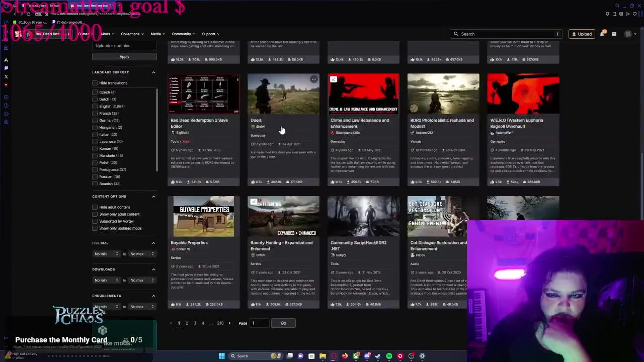Image resolution: width=644 pixels, height=362 pixels.
Task: Open File Size No max dropdown
Action: tap(142, 254)
